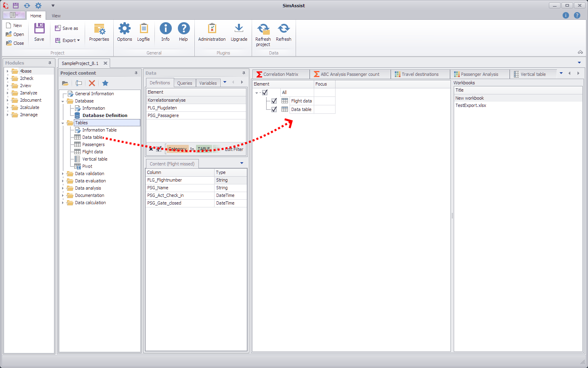
Task: Open the Administration plugin
Action: point(211,32)
